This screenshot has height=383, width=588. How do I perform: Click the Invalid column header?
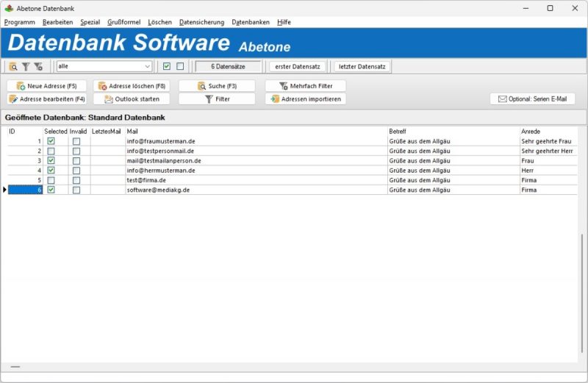pos(79,132)
